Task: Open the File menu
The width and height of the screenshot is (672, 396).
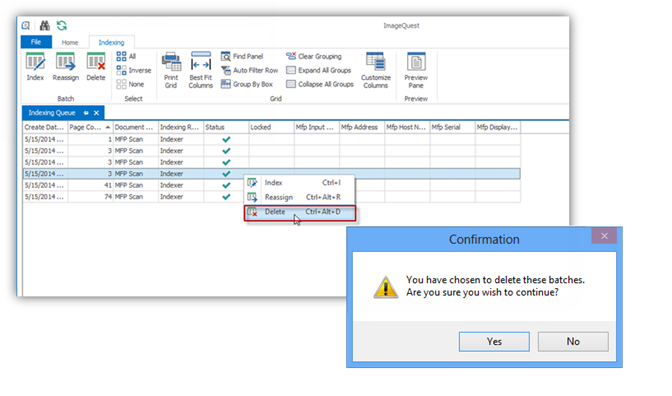Action: [36, 42]
